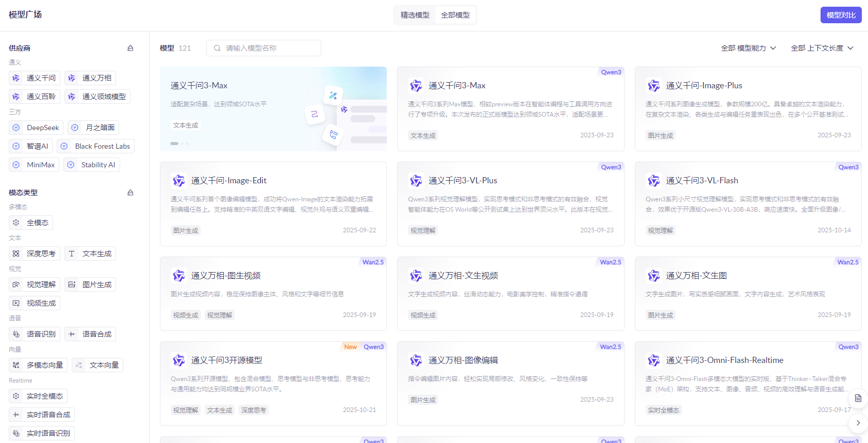
Task: Click the Qwen logo on 通义千问-Image-Edit card
Action: click(178, 181)
